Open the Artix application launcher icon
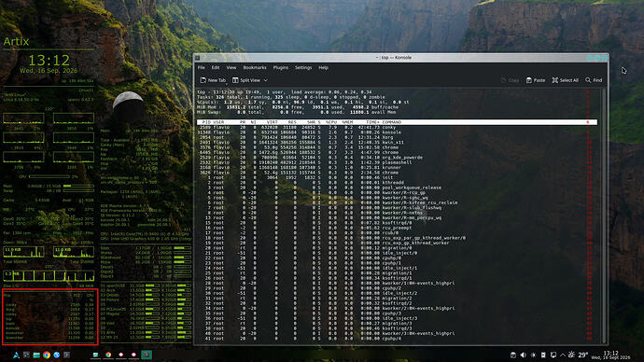The image size is (644, 362). tap(16, 355)
